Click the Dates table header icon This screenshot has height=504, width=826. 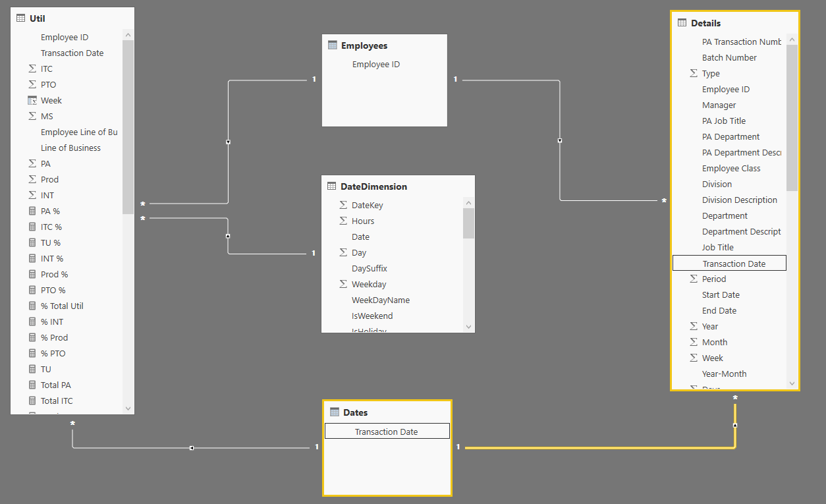click(334, 412)
